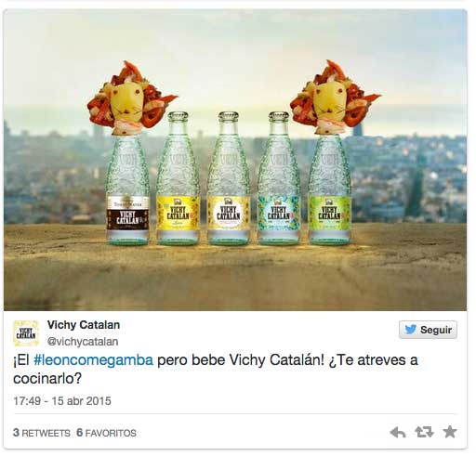The height and width of the screenshot is (456, 476).
Task: Retweet using the retweet arrows icon
Action: [424, 432]
